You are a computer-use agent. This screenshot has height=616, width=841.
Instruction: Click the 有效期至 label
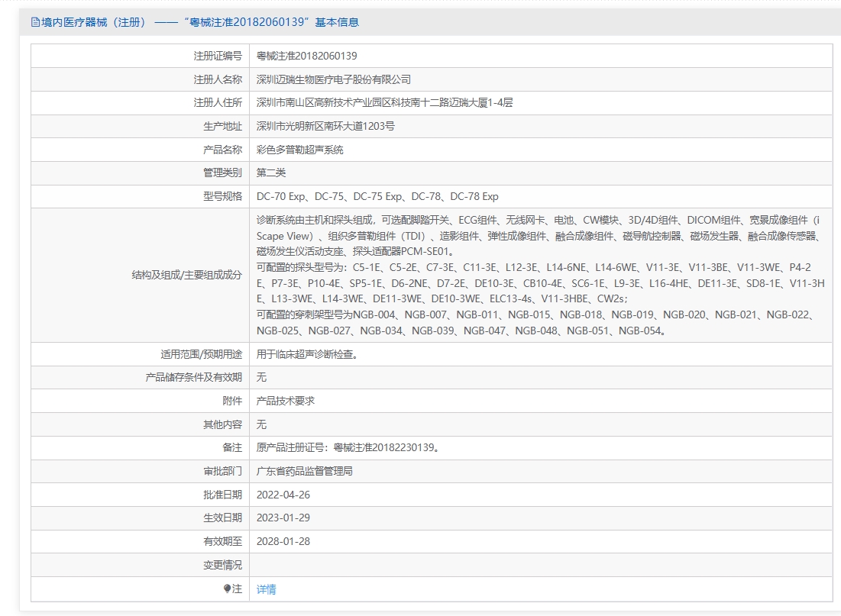222,541
